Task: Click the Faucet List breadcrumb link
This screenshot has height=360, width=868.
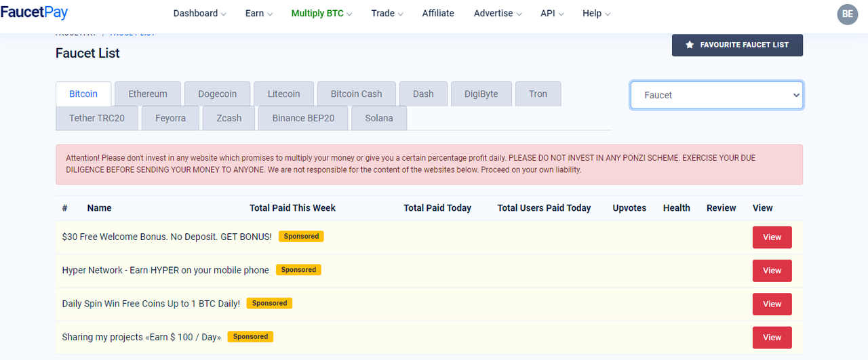Action: [x=132, y=33]
